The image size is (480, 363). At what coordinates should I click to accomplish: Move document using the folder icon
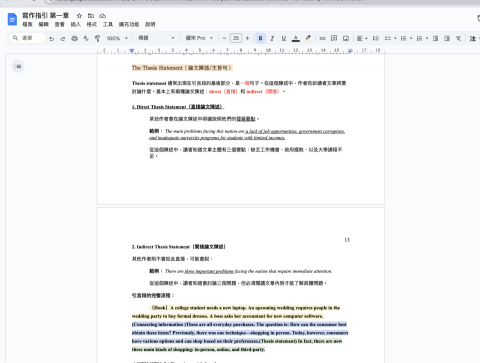pyautogui.click(x=91, y=16)
